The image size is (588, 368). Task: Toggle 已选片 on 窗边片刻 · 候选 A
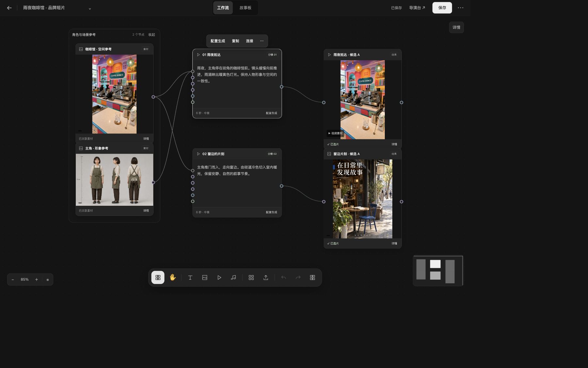click(x=333, y=243)
